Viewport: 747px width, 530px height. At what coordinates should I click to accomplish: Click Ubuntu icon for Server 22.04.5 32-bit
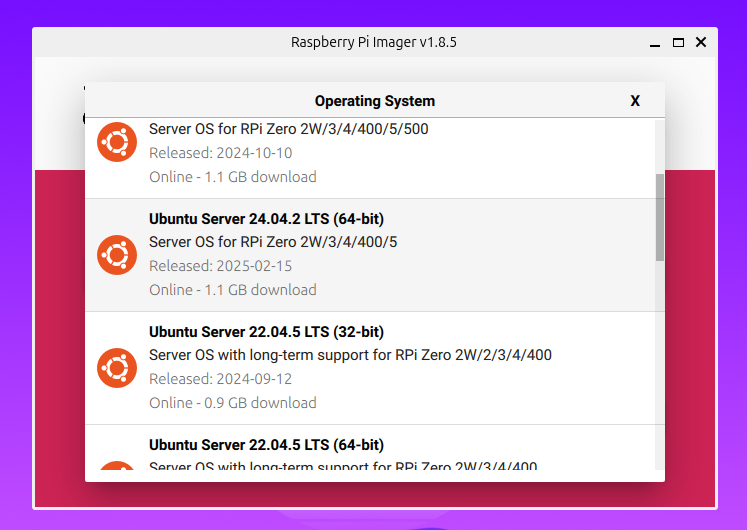click(x=117, y=368)
